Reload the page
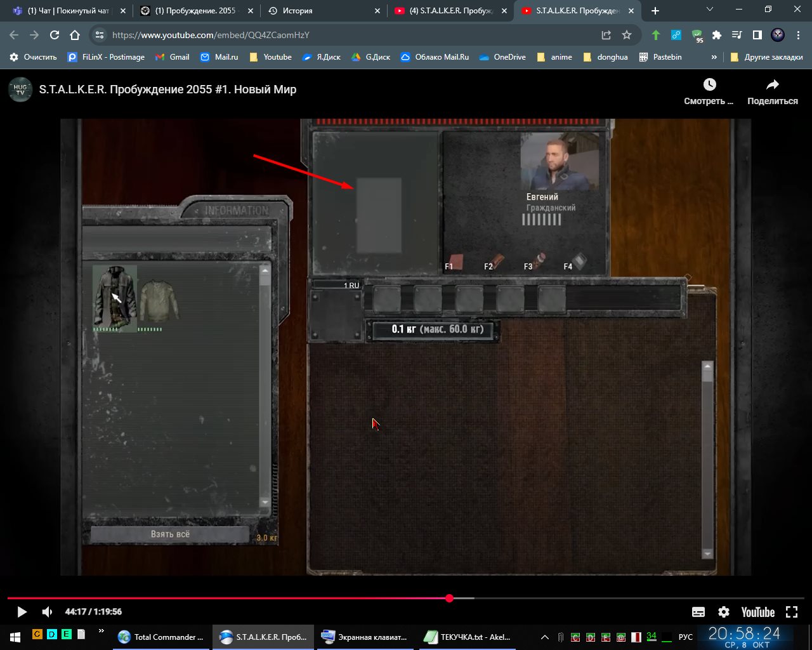812x650 pixels. (55, 35)
